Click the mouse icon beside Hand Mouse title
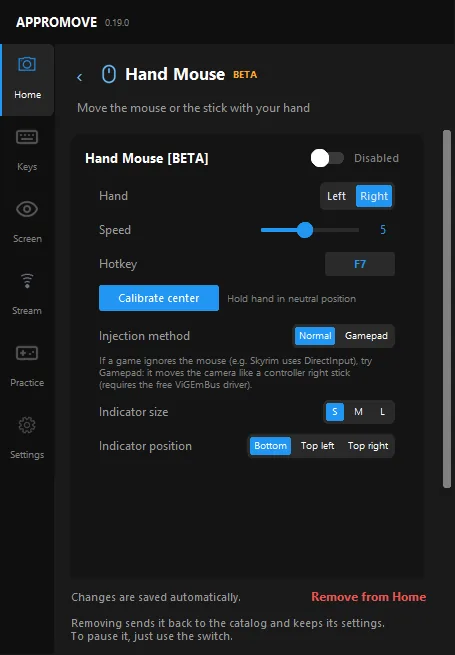The height and width of the screenshot is (655, 455). [109, 74]
